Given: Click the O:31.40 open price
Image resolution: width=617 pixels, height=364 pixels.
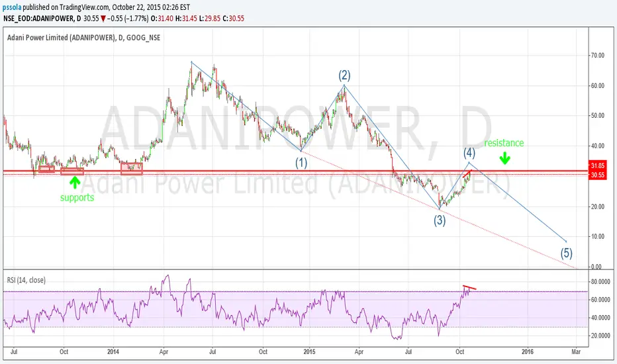Looking at the screenshot, I should 162,19.
